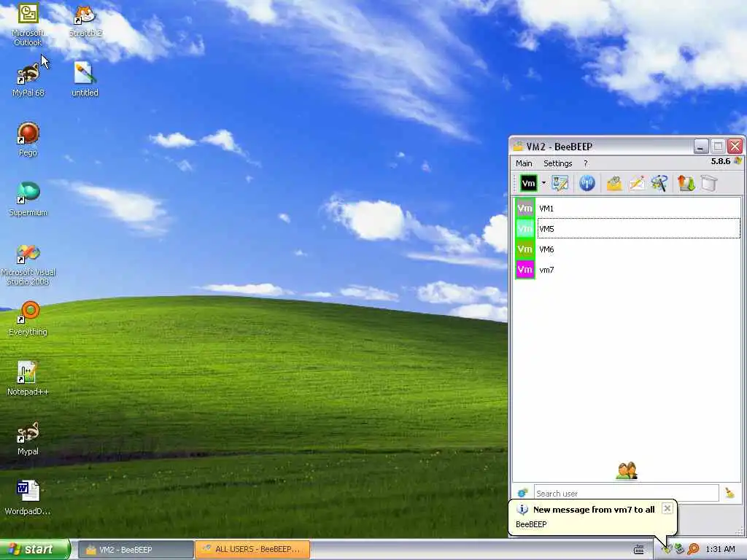Open the Supermium browser shortcut
This screenshot has width=747, height=560.
point(28,200)
